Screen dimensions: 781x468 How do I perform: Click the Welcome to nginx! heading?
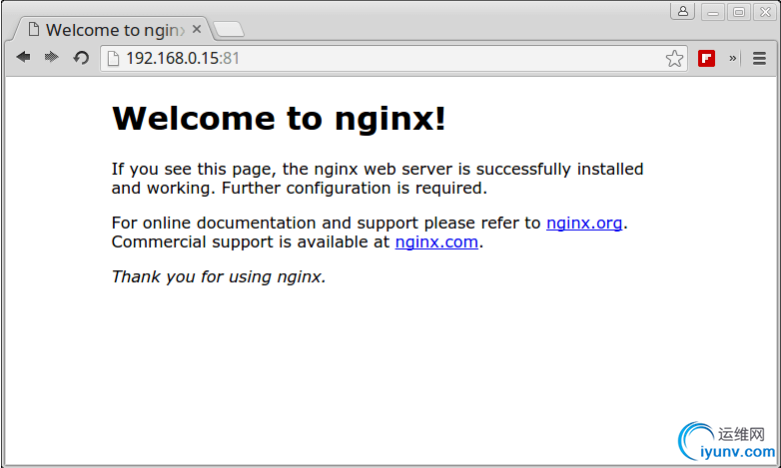click(279, 118)
